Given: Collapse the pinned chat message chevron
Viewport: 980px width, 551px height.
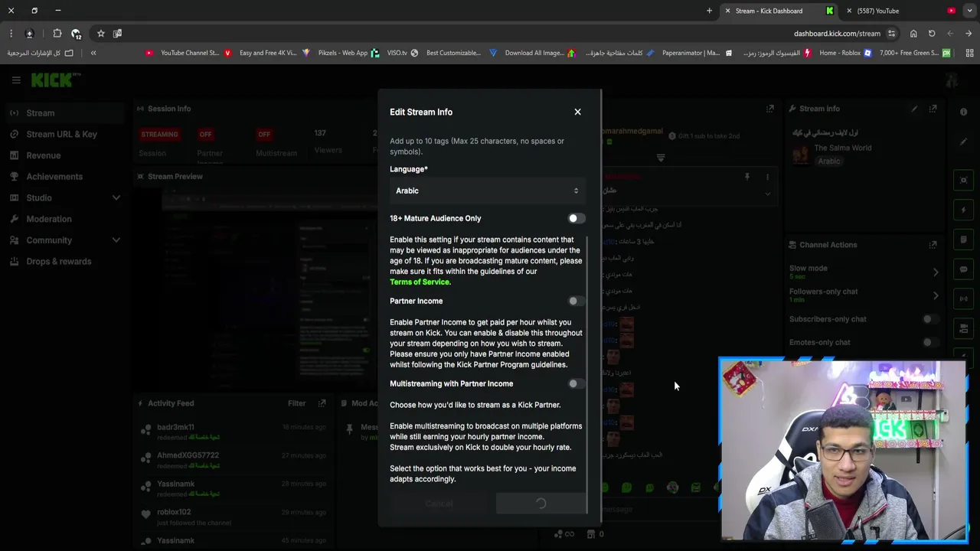Looking at the screenshot, I should [x=767, y=194].
